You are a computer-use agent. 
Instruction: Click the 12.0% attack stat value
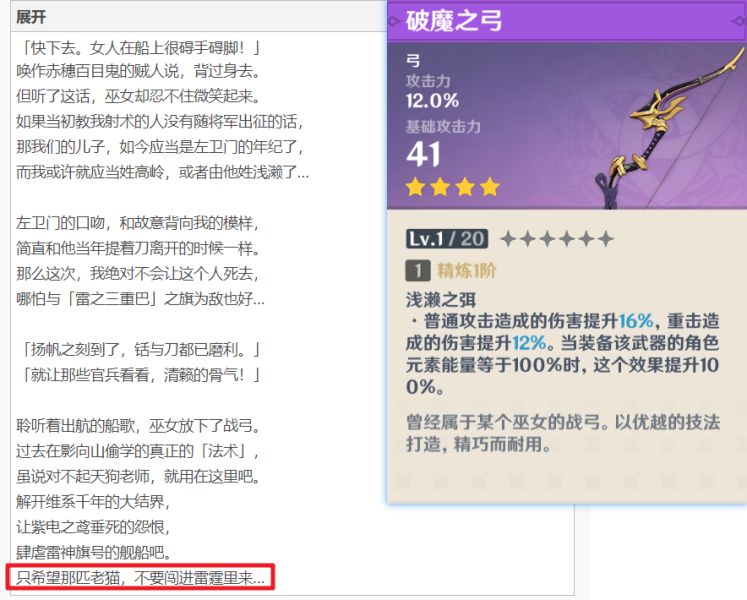(432, 100)
